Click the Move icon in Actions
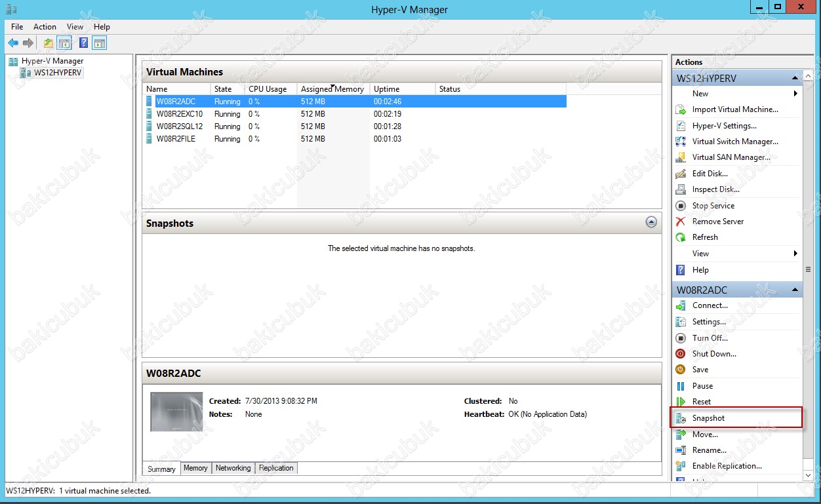Screen dimensions: 821x504 click(681, 435)
